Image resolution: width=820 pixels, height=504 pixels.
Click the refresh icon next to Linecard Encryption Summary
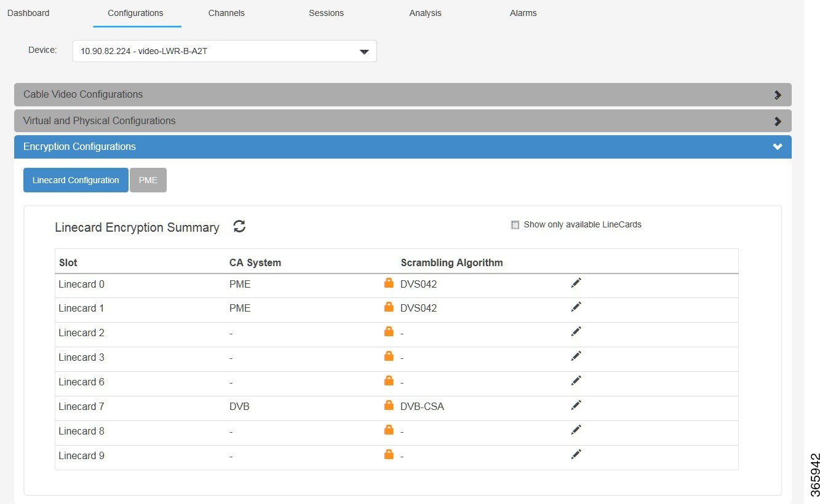(x=239, y=226)
